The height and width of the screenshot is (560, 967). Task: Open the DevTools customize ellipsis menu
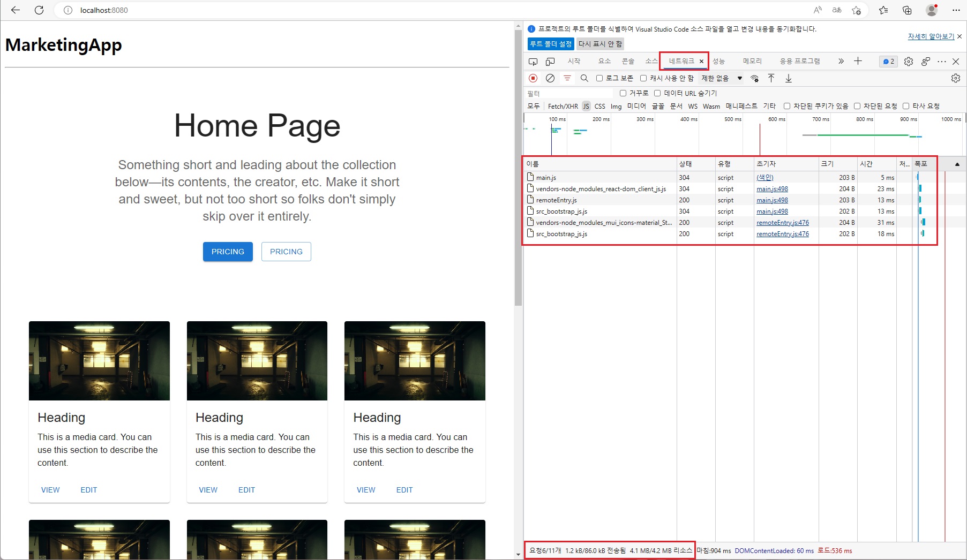942,61
